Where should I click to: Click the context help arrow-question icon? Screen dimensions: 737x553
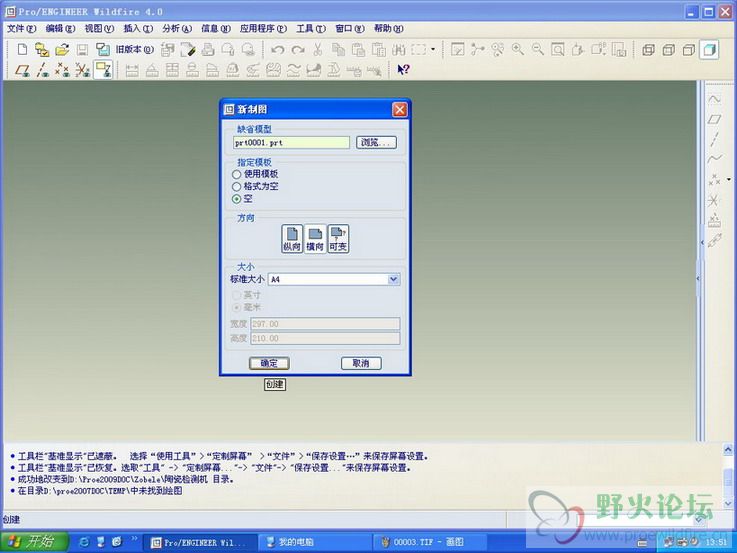pyautogui.click(x=403, y=70)
